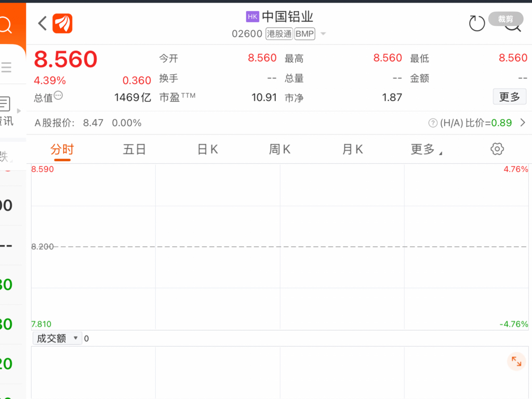Open H/A ratio details chevron

click(523, 123)
